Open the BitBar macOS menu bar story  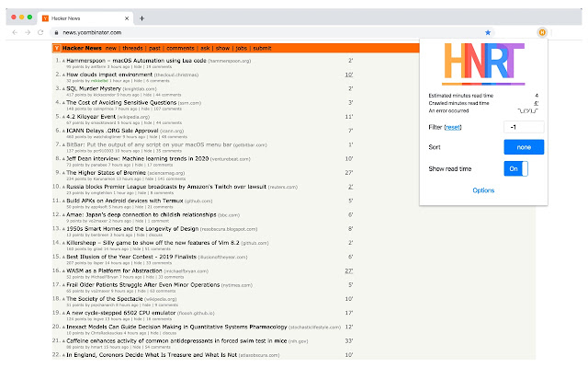149,144
